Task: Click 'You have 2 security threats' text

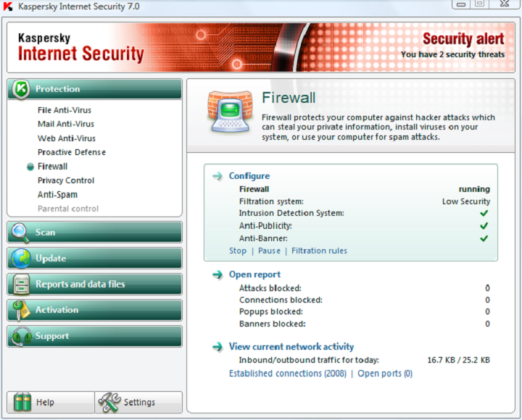Action: (x=452, y=54)
